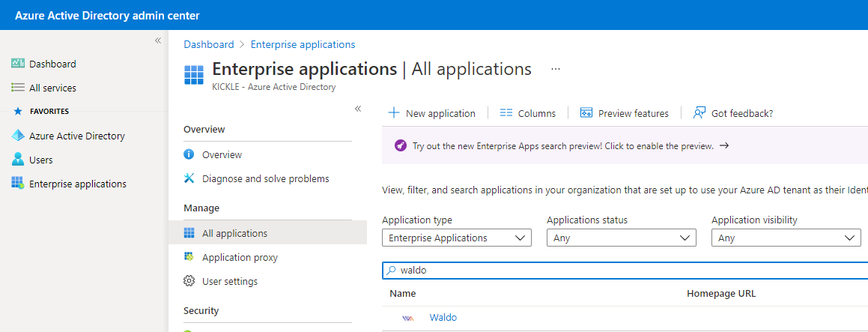
Task: Collapse the left sidebar with double chevron
Action: click(158, 40)
